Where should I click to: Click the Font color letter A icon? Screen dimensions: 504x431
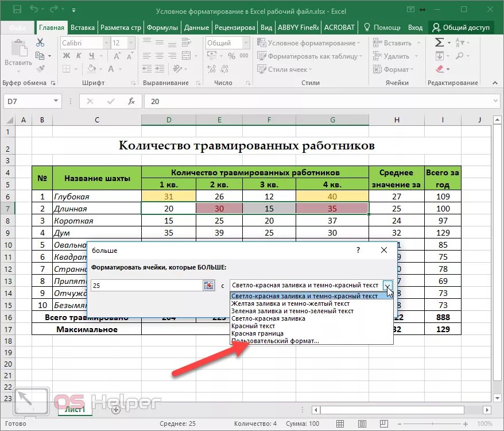111,68
